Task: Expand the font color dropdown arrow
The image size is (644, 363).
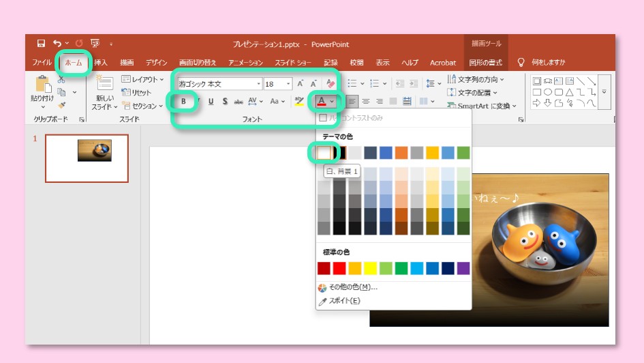Action: click(332, 101)
